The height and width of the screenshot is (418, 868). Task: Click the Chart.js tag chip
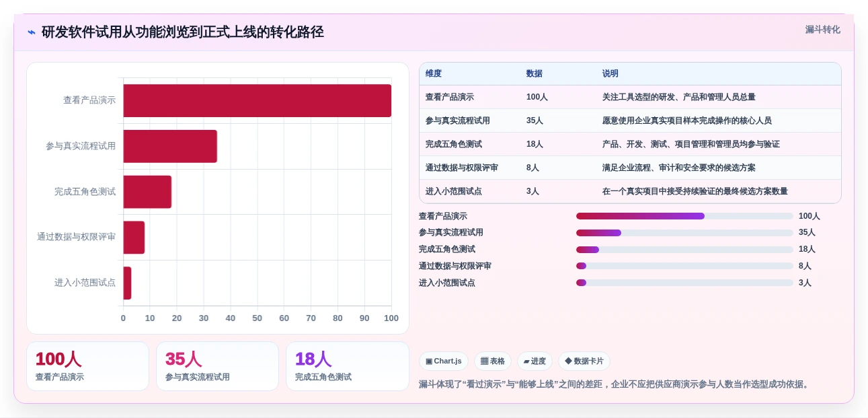[444, 361]
